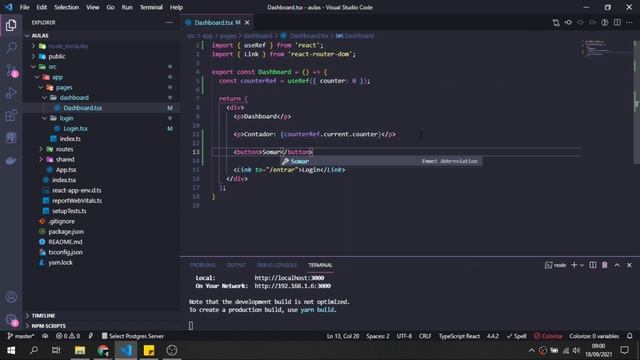The image size is (640, 360).
Task: Collapse the pages folder
Action: [x=41, y=87]
